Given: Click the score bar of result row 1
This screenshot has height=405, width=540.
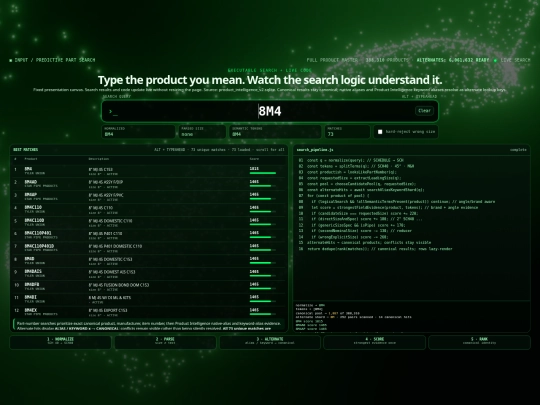Looking at the screenshot, I should (x=263, y=173).
